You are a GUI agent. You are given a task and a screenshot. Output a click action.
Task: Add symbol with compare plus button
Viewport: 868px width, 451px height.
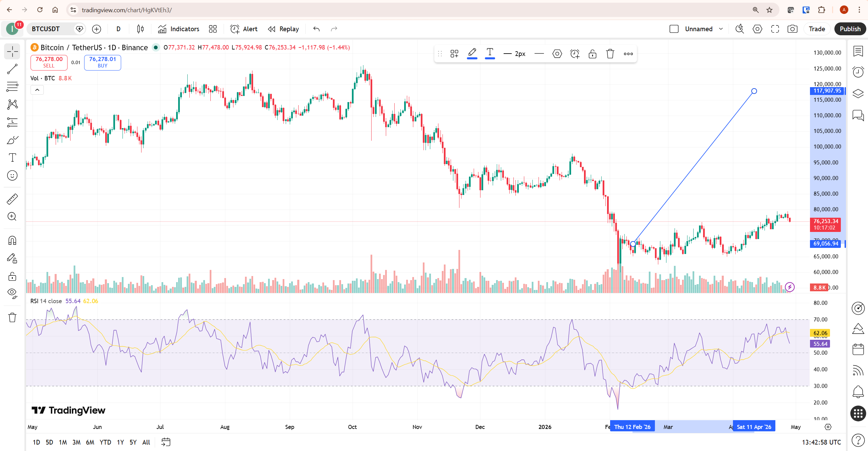[x=96, y=29]
